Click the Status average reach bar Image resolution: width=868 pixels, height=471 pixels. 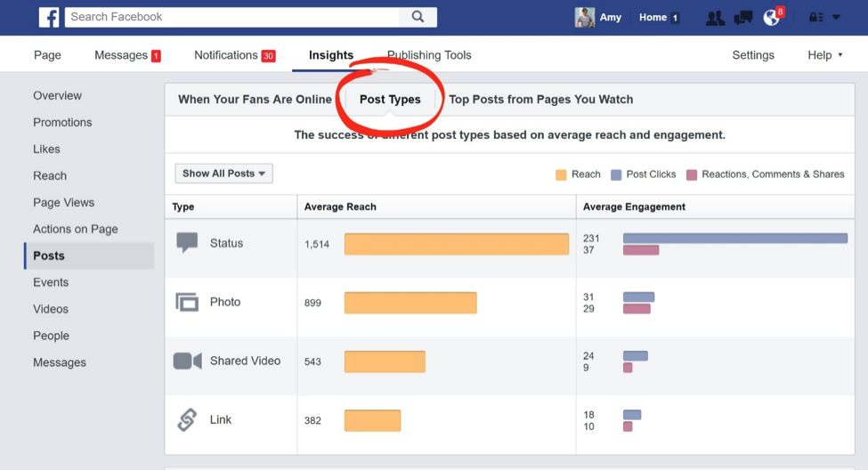pyautogui.click(x=457, y=244)
